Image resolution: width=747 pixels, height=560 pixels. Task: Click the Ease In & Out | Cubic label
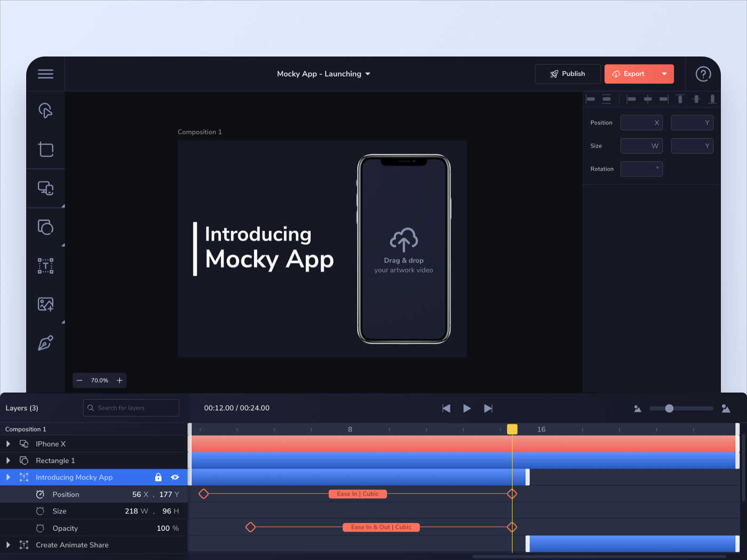[x=381, y=527]
